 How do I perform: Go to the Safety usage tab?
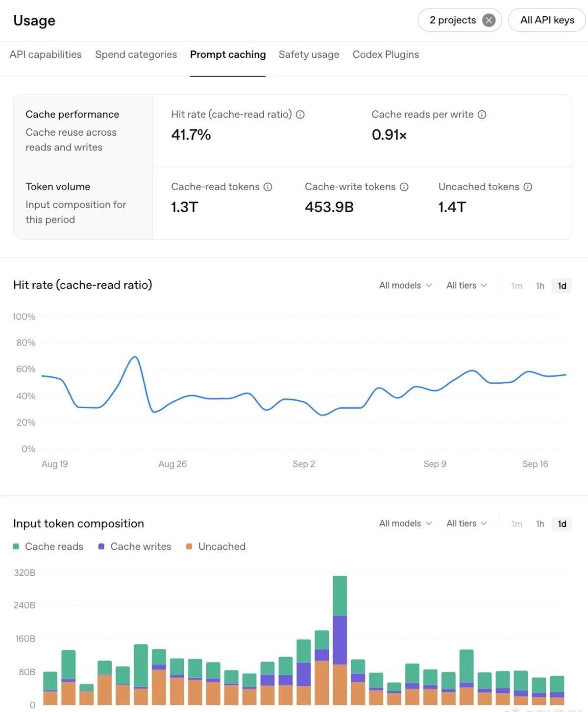[x=309, y=54]
